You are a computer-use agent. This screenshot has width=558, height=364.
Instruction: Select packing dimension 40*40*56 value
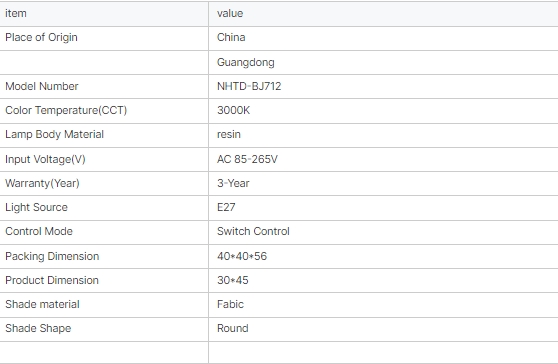242,256
